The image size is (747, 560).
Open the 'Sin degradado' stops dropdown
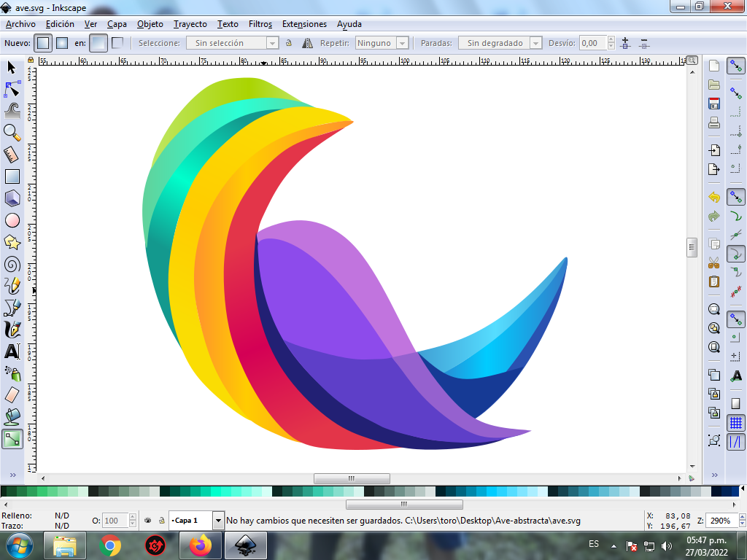point(536,43)
